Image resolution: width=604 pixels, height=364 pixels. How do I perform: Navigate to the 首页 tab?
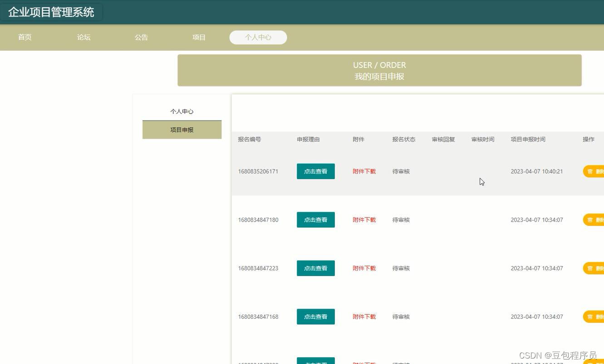click(x=25, y=37)
